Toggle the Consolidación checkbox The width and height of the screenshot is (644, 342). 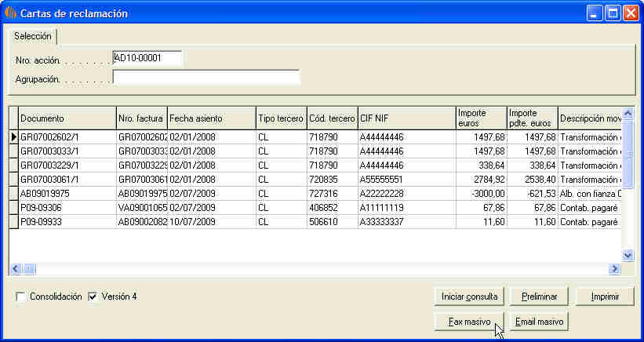20,297
